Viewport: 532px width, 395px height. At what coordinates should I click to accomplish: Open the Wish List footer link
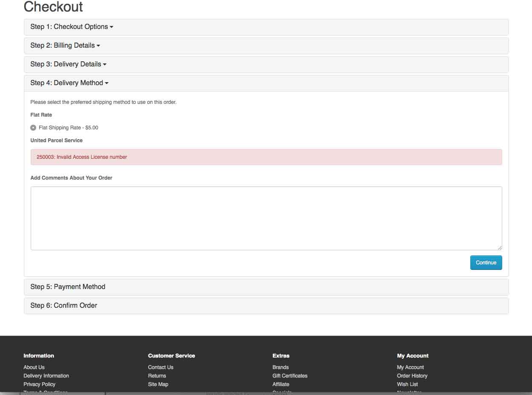407,384
